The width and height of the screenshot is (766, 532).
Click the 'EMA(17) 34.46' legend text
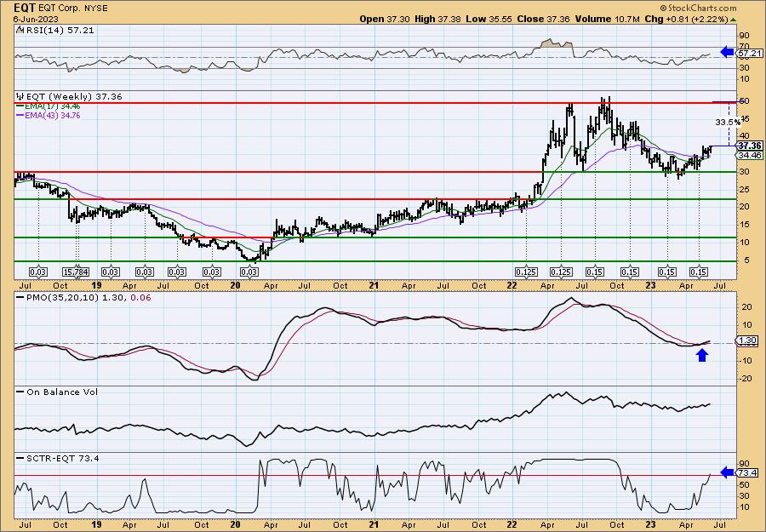pyautogui.click(x=53, y=106)
